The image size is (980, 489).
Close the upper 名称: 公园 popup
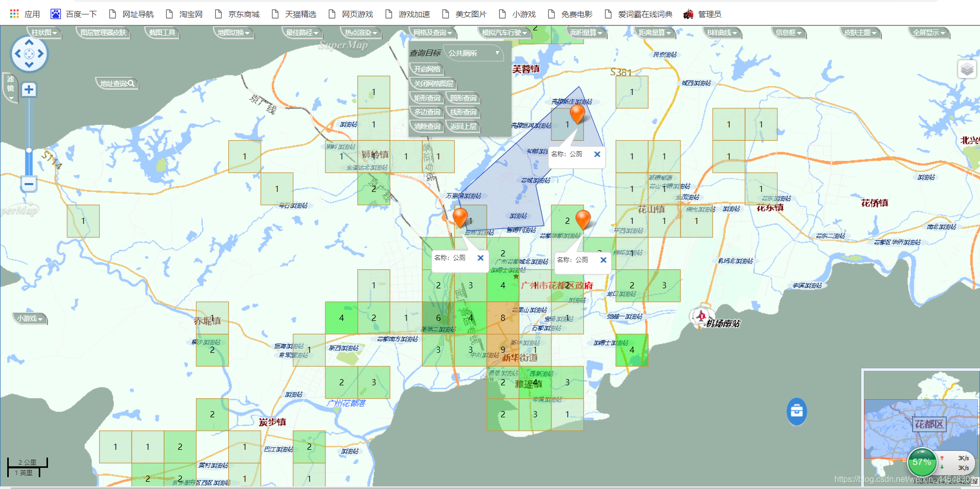tap(597, 154)
